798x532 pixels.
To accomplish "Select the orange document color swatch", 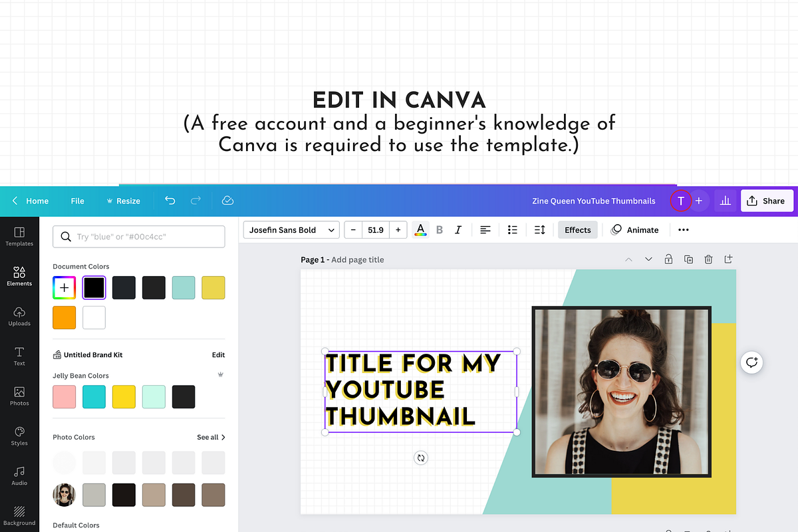I will [64, 317].
